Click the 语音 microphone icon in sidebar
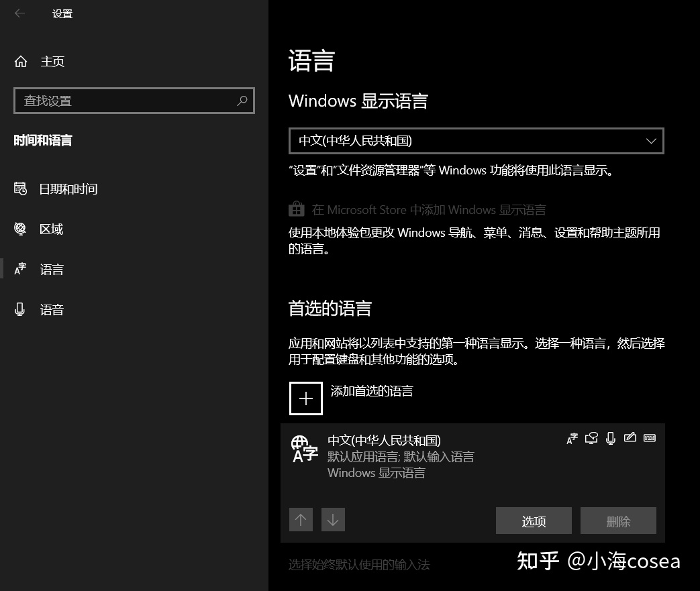The height and width of the screenshot is (591, 700). 19,309
